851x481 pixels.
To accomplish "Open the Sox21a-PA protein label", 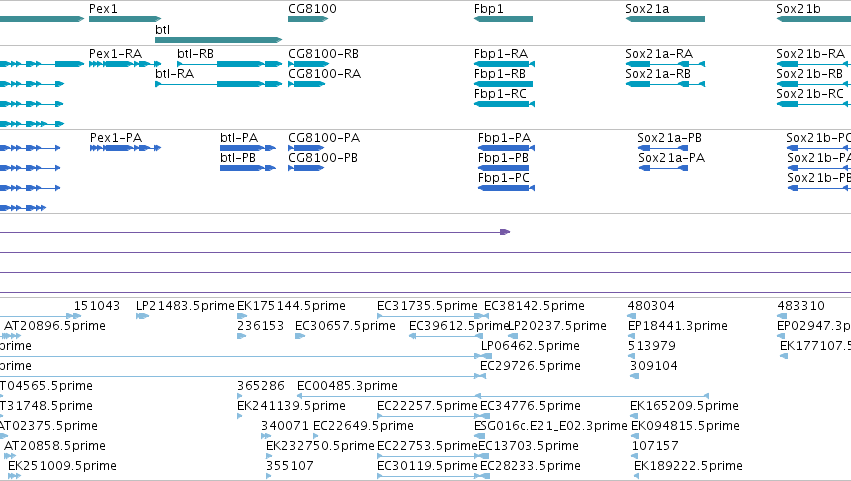I will coord(671,158).
